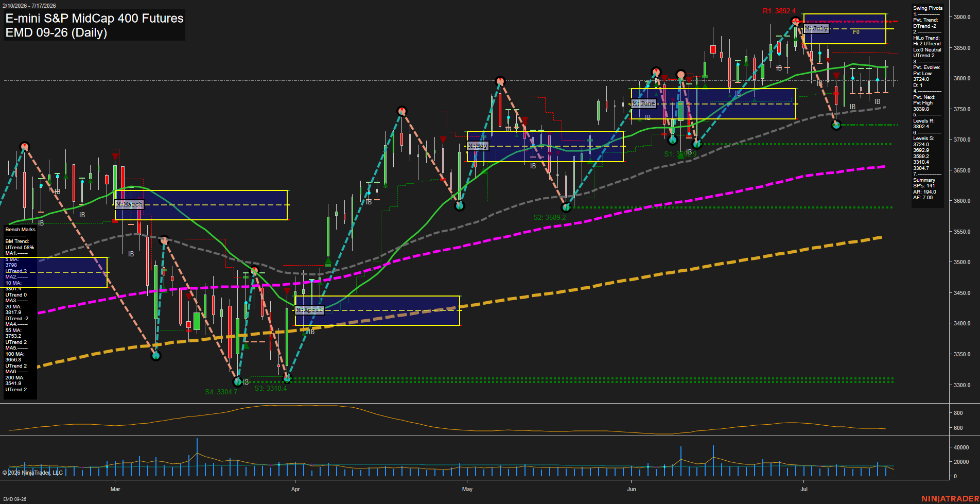Viewport: 980px width, 504px height.
Task: Select the BM Trend: row
Action: point(17,241)
